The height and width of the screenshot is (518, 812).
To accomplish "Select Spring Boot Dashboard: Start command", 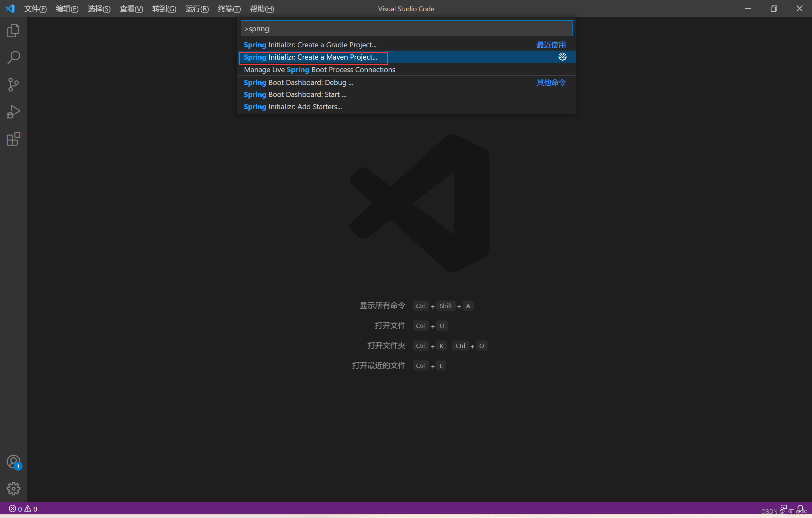I will tap(295, 95).
